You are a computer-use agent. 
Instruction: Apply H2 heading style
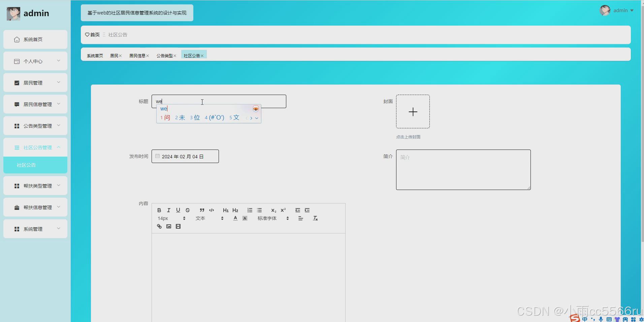(235, 210)
